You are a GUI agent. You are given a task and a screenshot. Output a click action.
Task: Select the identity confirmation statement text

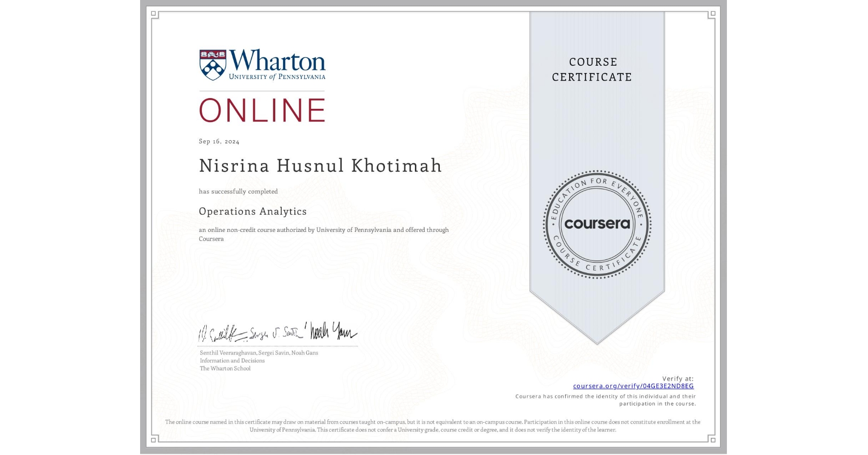[604, 399]
